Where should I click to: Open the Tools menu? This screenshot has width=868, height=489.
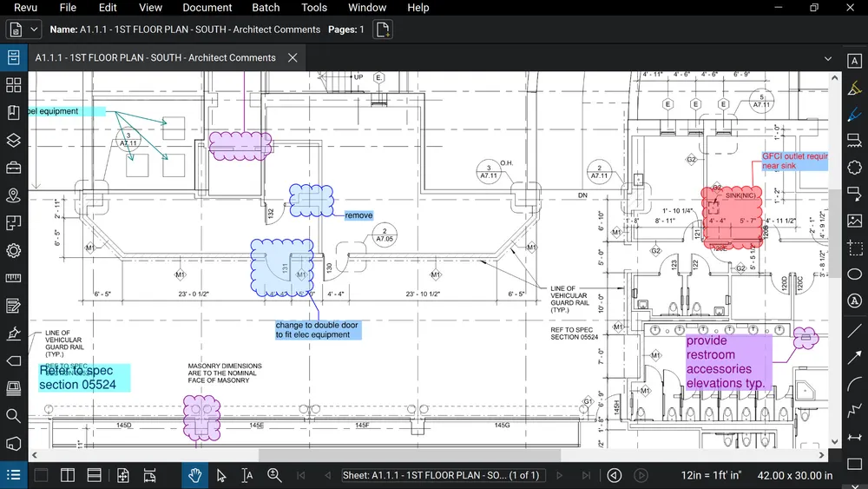point(314,8)
